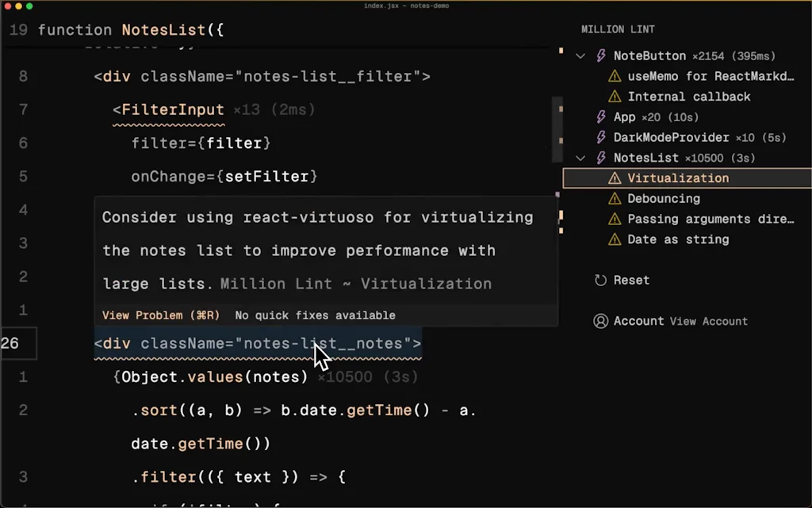Click the warning triangle on Virtualization
812x508 pixels.
pyautogui.click(x=616, y=178)
